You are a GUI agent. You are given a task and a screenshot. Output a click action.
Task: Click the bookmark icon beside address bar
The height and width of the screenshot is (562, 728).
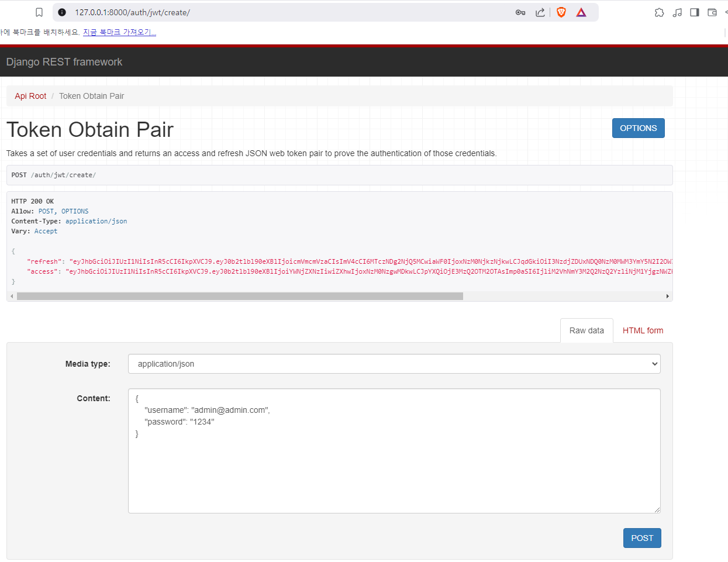pos(39,12)
